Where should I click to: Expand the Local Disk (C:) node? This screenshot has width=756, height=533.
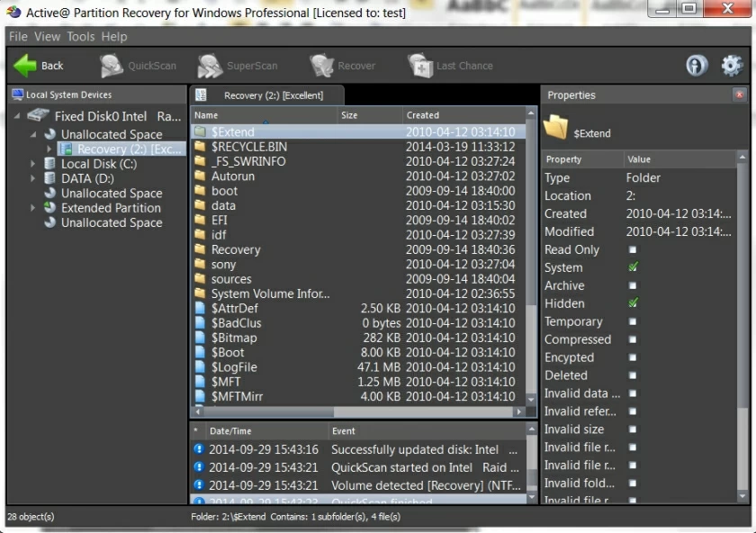pyautogui.click(x=32, y=164)
